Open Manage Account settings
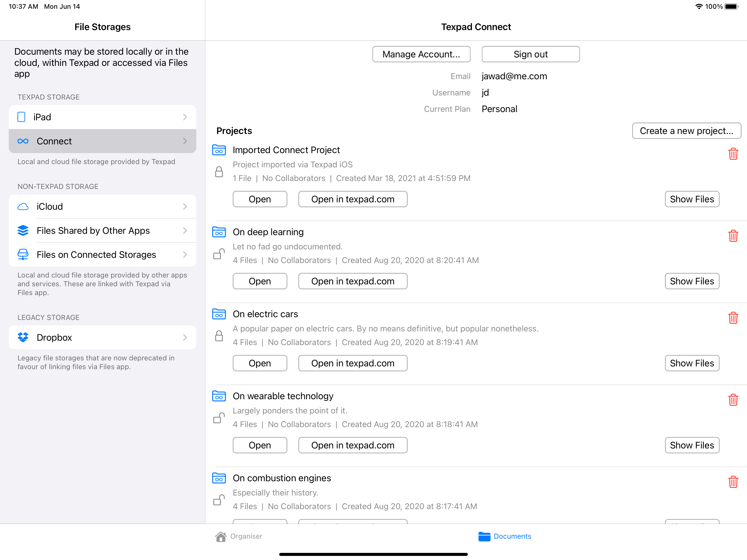747x560 pixels. pyautogui.click(x=421, y=54)
